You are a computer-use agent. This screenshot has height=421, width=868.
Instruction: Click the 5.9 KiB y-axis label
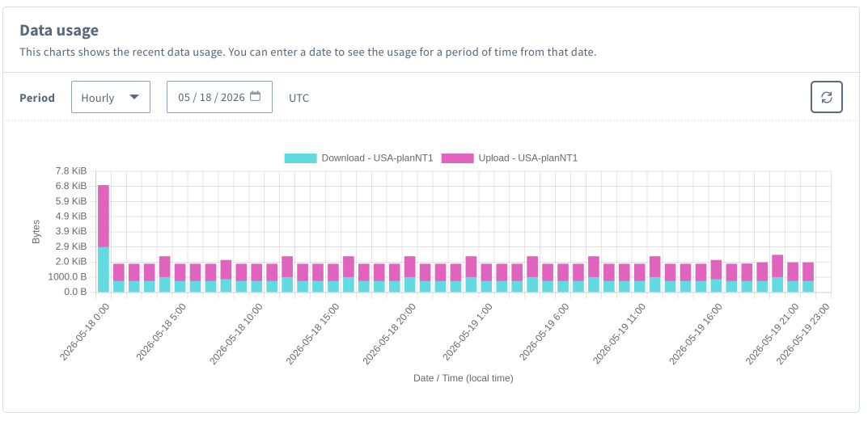pos(71,201)
